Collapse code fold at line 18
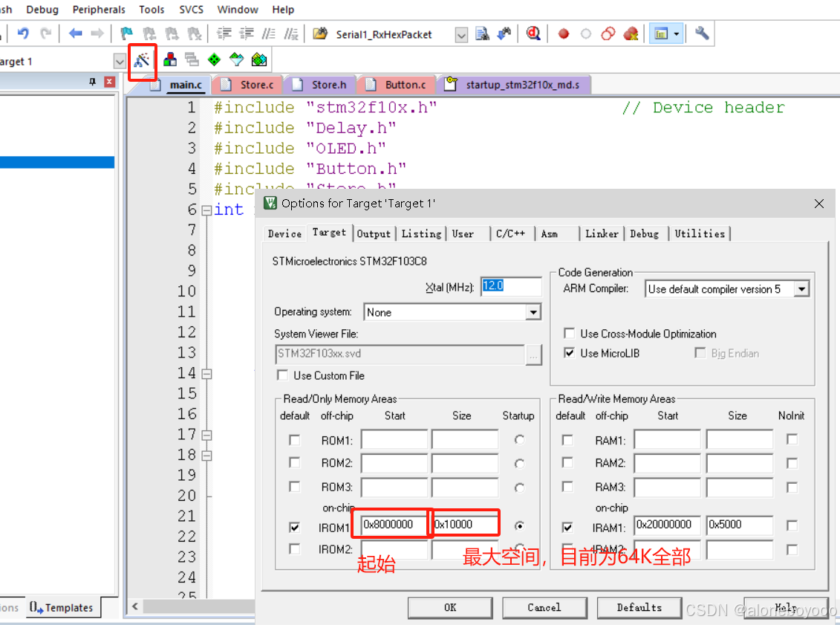This screenshot has height=625, width=840. [x=206, y=456]
